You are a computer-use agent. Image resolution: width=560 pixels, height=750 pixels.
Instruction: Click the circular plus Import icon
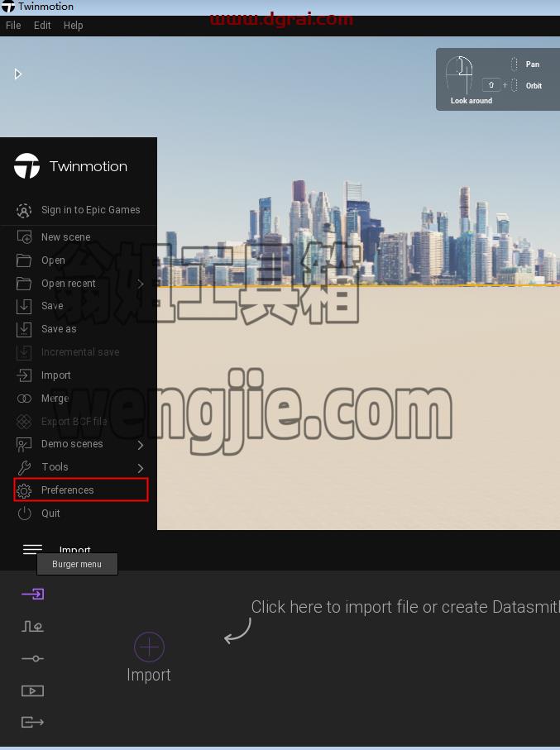(x=149, y=647)
